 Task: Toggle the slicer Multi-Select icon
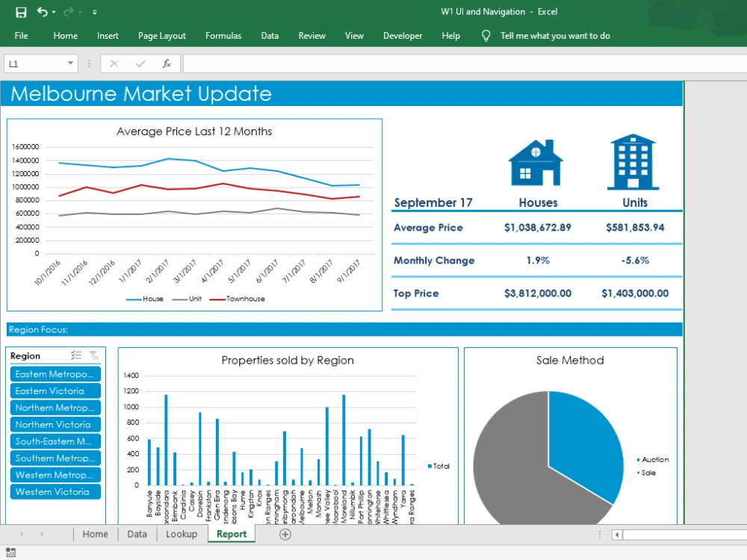coord(76,355)
